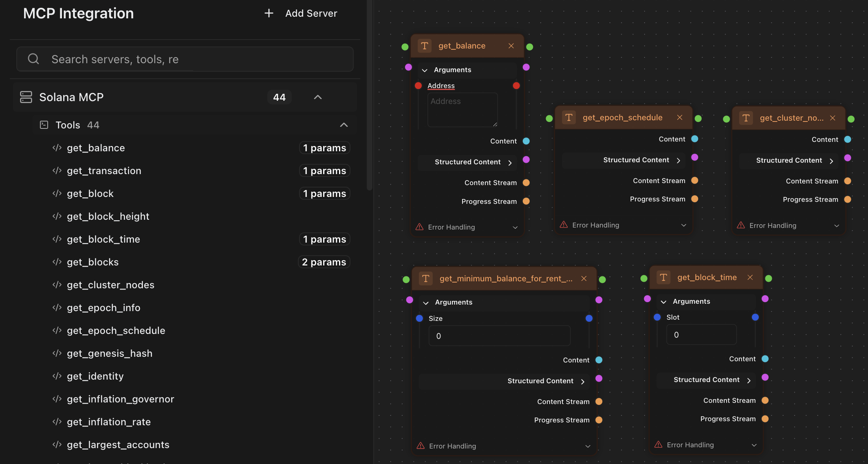Collapse Arguments section in get_balance node
Image resolution: width=868 pixels, height=464 pixels.
(425, 70)
